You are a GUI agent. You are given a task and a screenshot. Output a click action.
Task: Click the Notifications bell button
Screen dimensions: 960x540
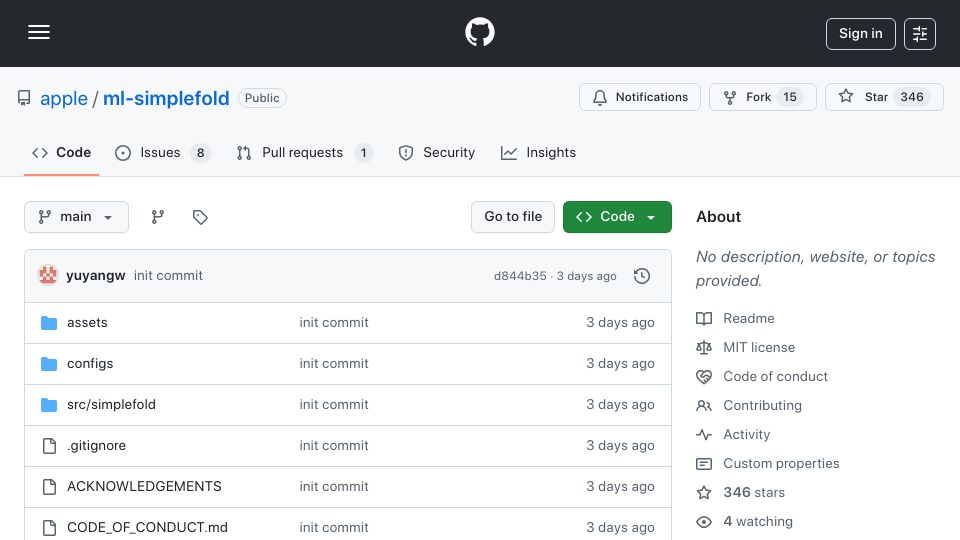click(x=640, y=97)
